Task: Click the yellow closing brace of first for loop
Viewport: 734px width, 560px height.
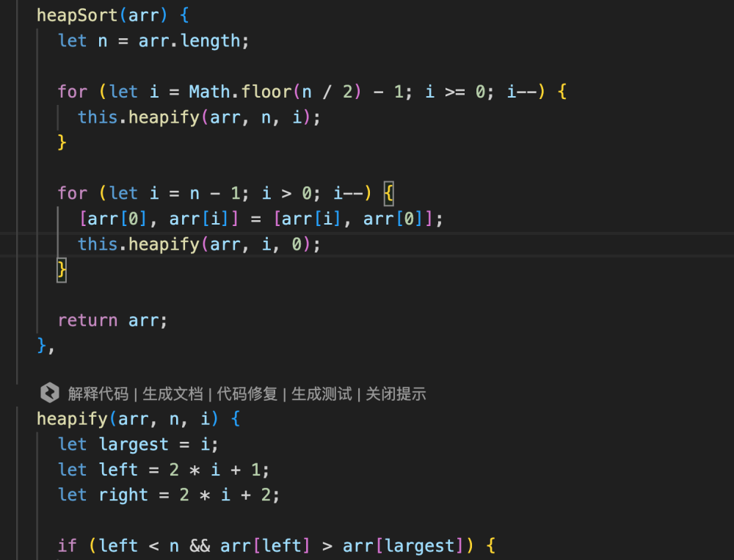Action: click(x=62, y=142)
